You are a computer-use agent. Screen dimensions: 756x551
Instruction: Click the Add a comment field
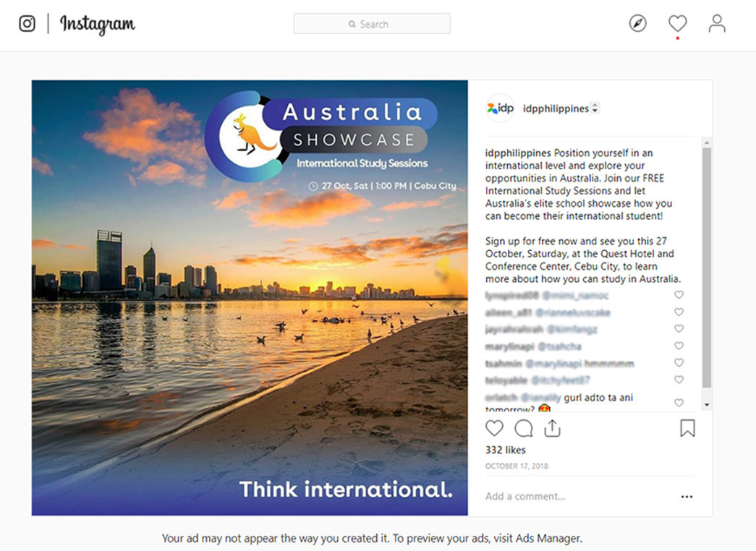pyautogui.click(x=572, y=497)
